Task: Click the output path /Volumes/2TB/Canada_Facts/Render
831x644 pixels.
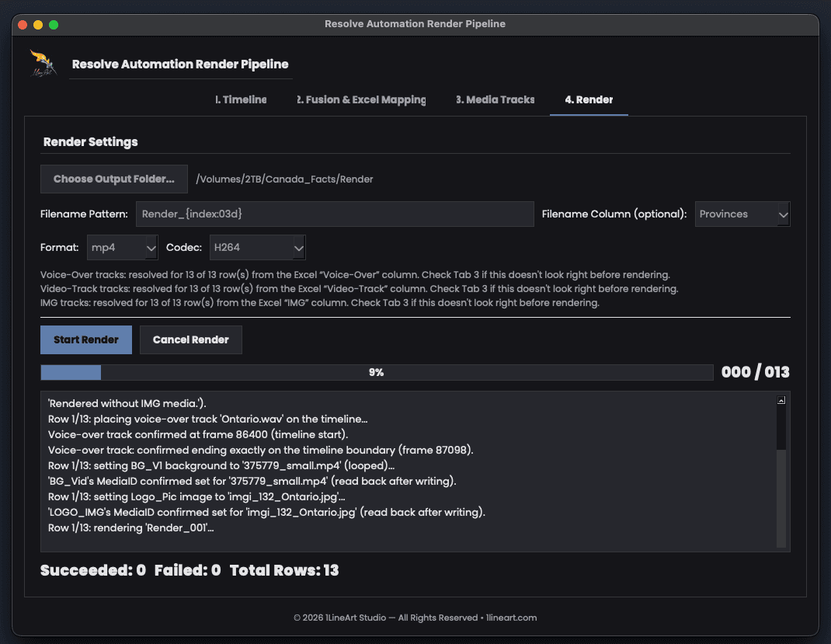Action: pos(284,179)
